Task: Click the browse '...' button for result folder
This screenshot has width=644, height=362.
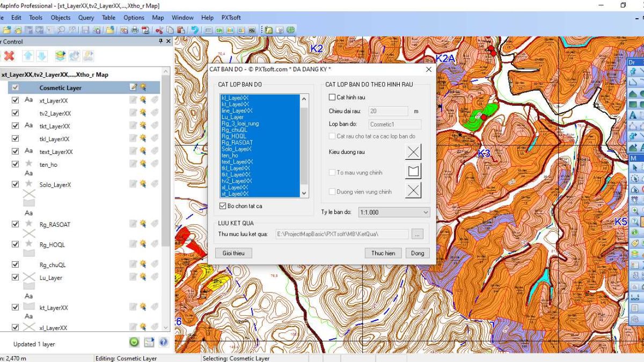Action: [x=418, y=234]
